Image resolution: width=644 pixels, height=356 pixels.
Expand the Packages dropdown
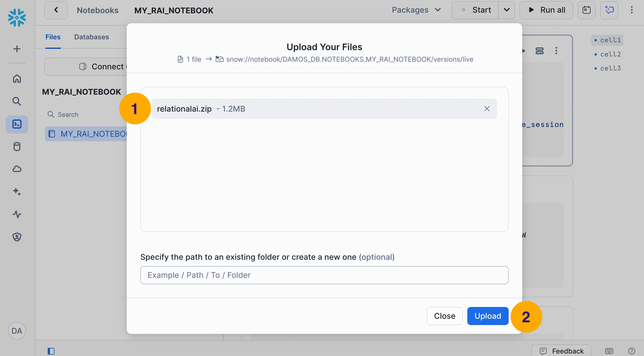[x=416, y=10]
